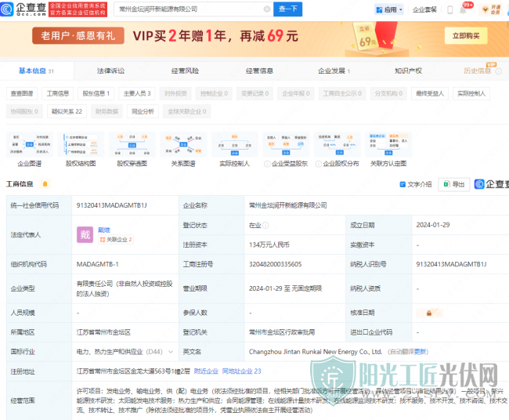
Task: View the 股权穿透图 diagram icon
Action: pos(131,147)
